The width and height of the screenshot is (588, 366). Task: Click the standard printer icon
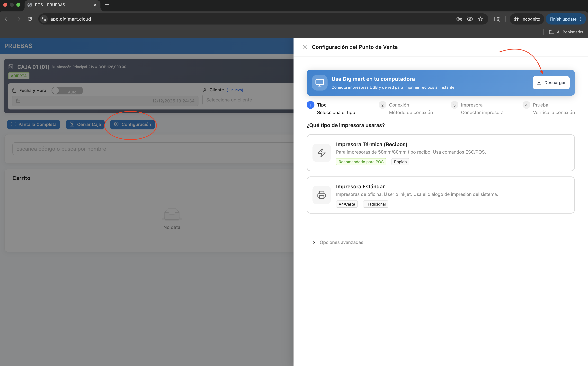pos(321,195)
